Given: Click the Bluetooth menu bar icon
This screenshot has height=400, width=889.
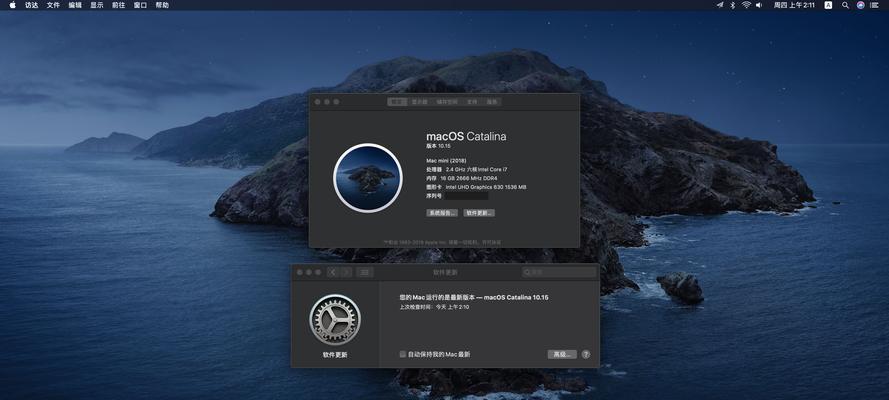Looking at the screenshot, I should 733,5.
